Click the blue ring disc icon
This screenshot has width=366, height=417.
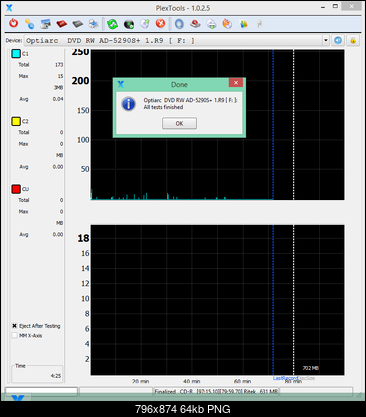click(x=179, y=24)
